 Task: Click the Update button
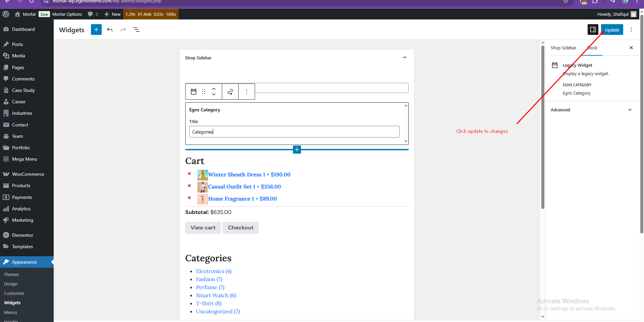click(612, 30)
